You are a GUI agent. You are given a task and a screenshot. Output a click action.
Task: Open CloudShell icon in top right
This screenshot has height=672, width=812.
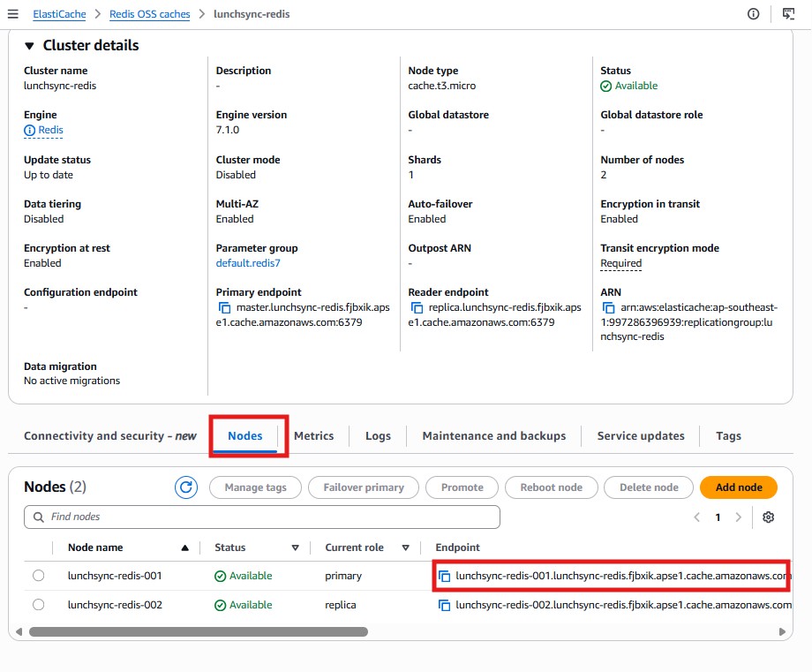click(x=788, y=14)
